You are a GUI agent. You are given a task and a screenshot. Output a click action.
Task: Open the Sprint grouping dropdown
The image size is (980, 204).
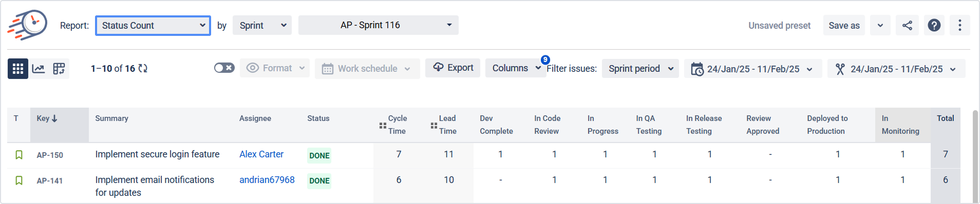pos(262,25)
